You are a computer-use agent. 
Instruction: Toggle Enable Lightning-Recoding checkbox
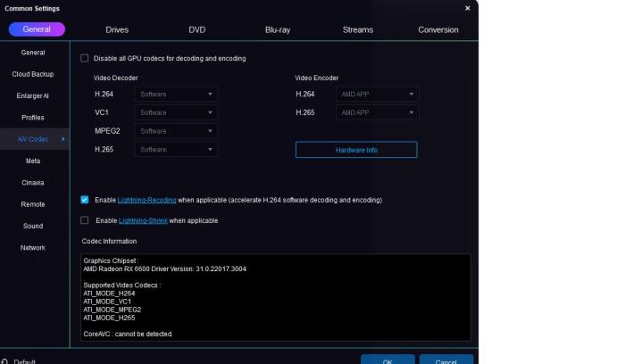coord(85,200)
